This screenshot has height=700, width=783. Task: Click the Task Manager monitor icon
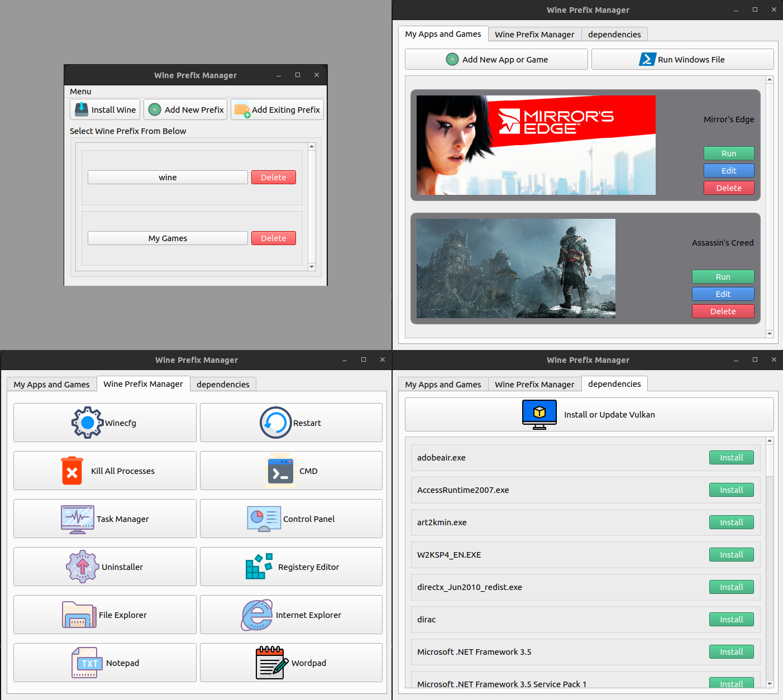(x=78, y=519)
